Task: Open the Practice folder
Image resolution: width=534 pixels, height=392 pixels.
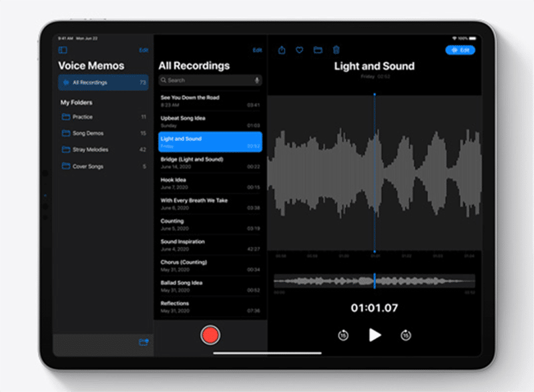Action: 103,117
